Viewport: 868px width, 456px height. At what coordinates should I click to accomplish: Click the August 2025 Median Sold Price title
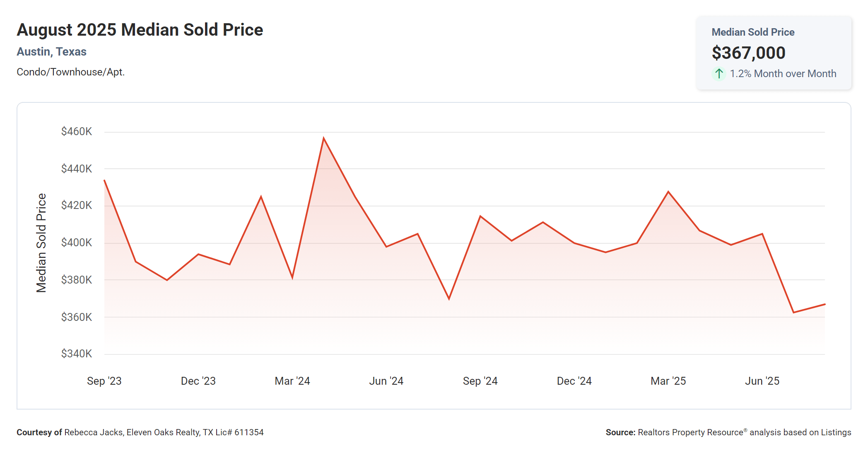(140, 30)
